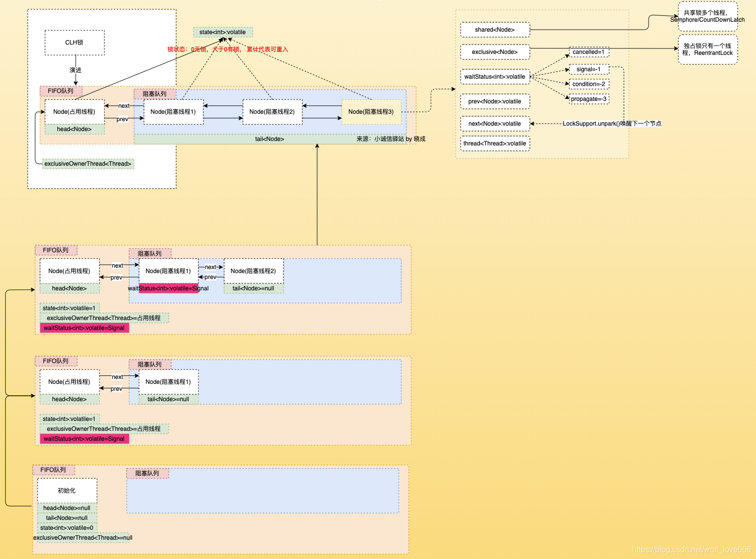Select the LockSupport.unpark()唤醒下一个节点 label
The image size is (756, 559).
612,124
